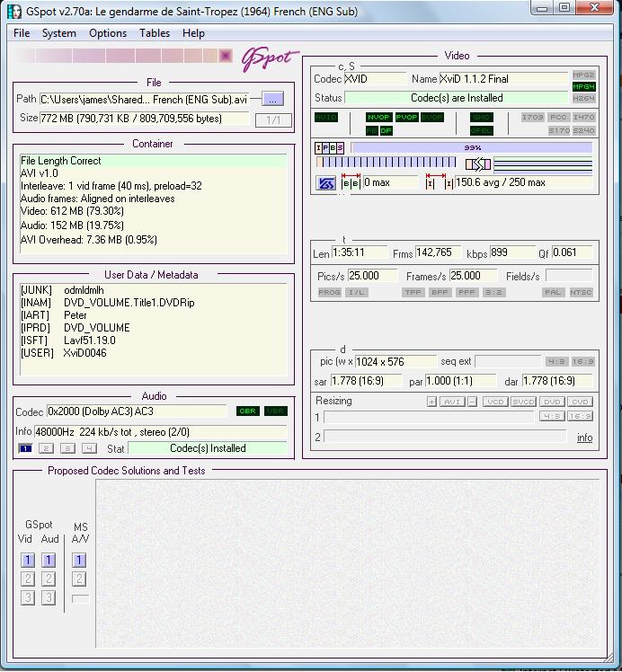Click the browse file path button
The width and height of the screenshot is (622, 672).
[272, 100]
